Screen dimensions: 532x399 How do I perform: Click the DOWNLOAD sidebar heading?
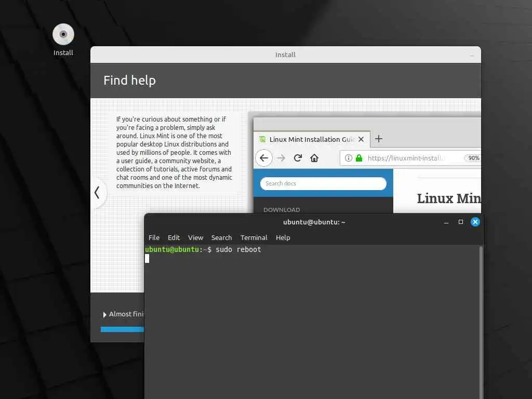click(282, 210)
